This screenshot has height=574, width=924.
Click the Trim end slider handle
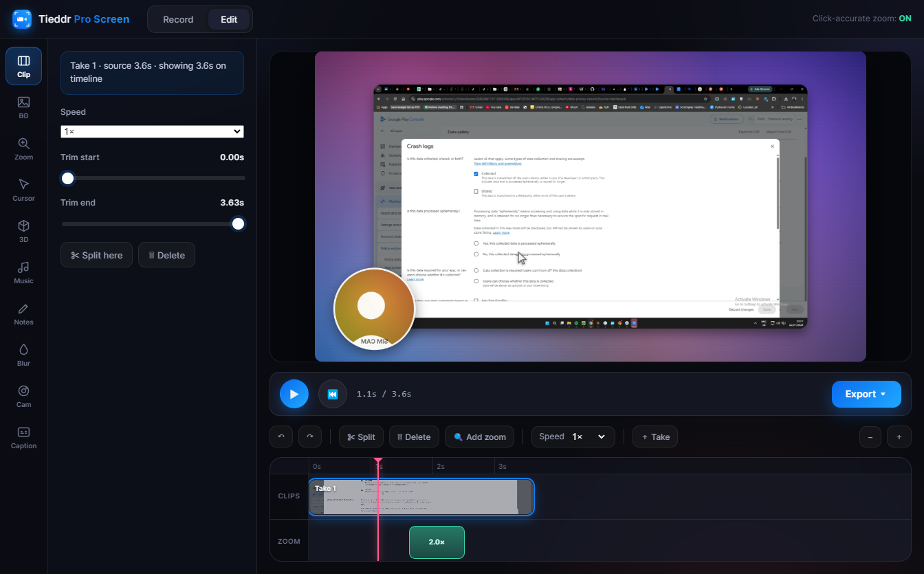(x=238, y=224)
